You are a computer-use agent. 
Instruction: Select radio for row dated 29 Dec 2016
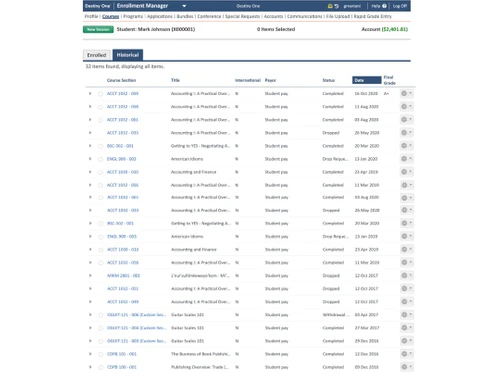(x=101, y=341)
